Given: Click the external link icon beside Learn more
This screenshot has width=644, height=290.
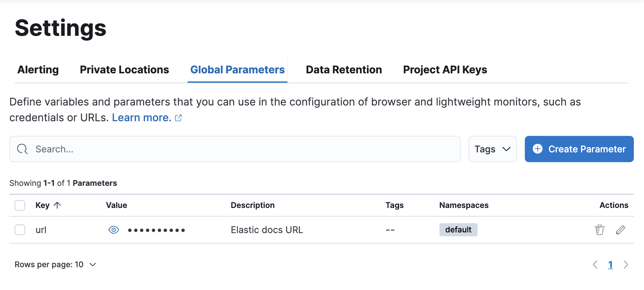Looking at the screenshot, I should pyautogui.click(x=178, y=118).
